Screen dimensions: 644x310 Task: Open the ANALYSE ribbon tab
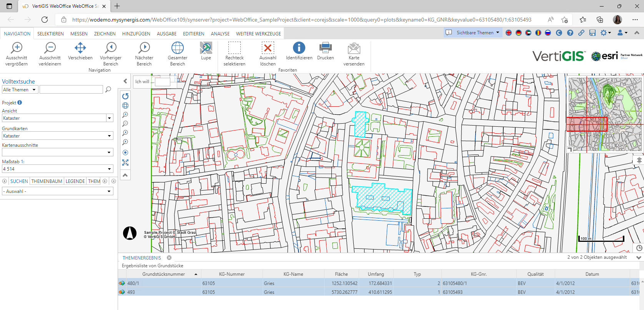point(220,34)
